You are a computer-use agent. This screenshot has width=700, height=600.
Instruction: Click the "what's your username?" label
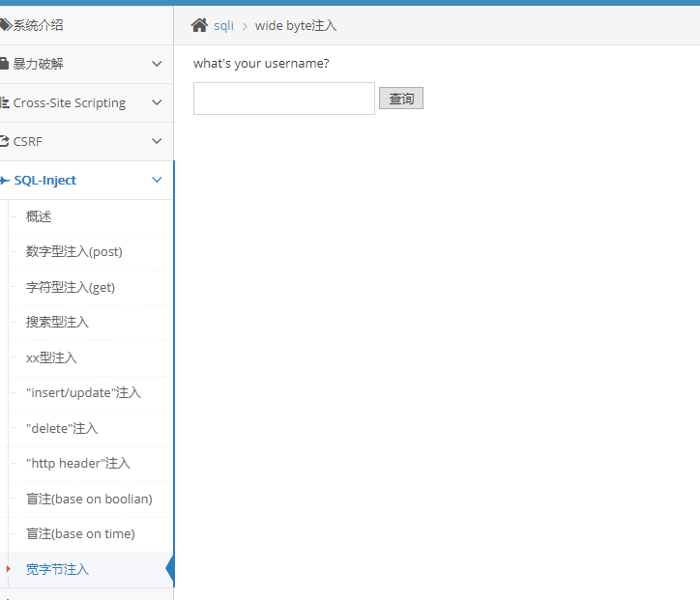(x=261, y=64)
